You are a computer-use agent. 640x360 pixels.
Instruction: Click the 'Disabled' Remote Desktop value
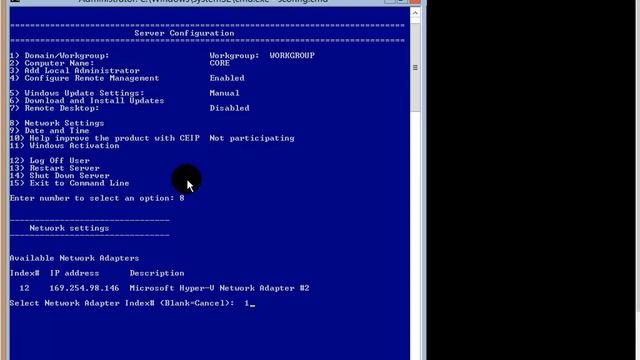point(229,108)
